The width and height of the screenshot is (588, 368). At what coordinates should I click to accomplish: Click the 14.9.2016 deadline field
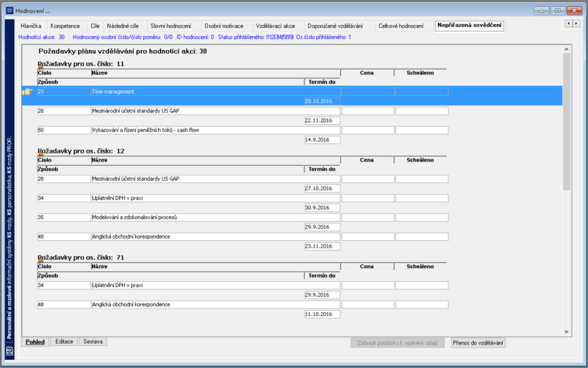tap(322, 140)
